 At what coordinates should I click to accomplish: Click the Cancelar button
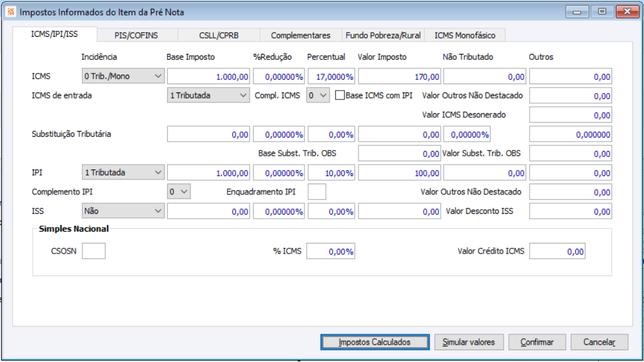point(599,342)
